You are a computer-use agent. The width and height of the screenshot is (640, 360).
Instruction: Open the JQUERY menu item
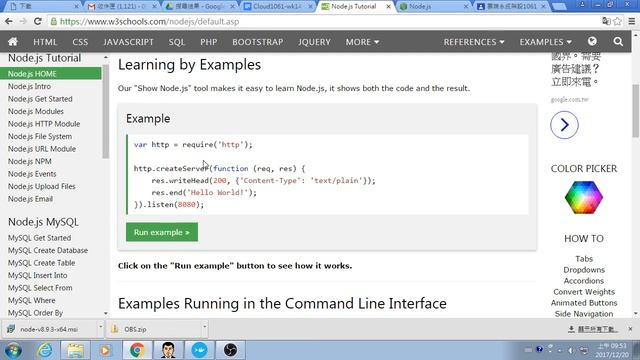pyautogui.click(x=314, y=42)
